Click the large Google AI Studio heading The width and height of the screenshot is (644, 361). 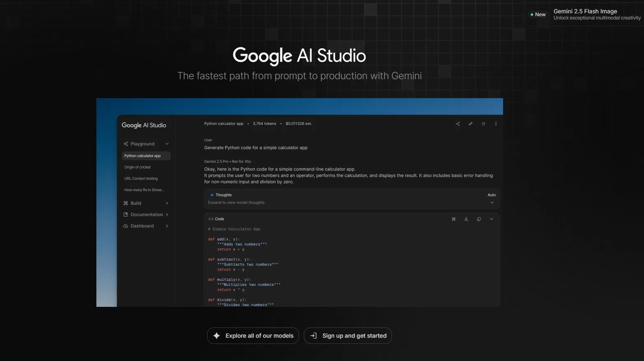click(x=299, y=56)
